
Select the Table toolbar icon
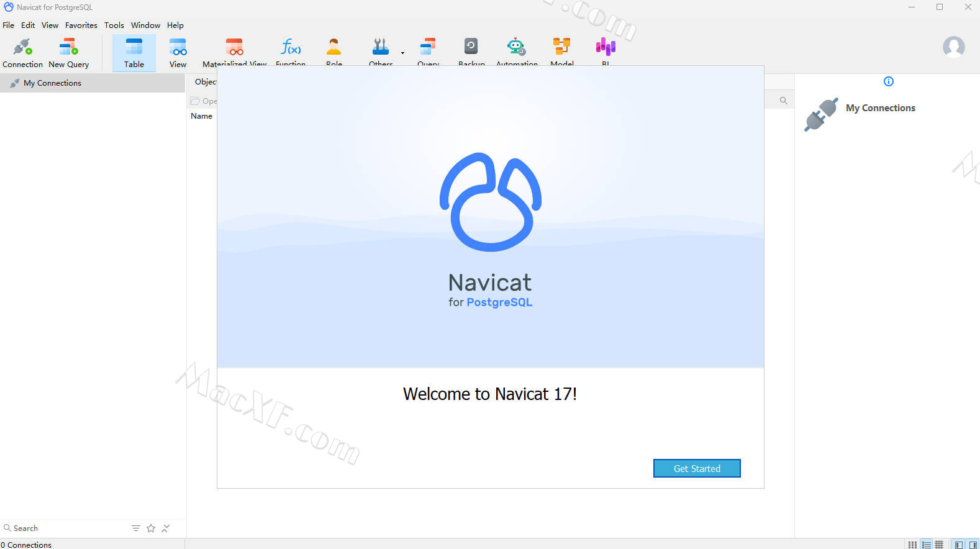pos(134,52)
